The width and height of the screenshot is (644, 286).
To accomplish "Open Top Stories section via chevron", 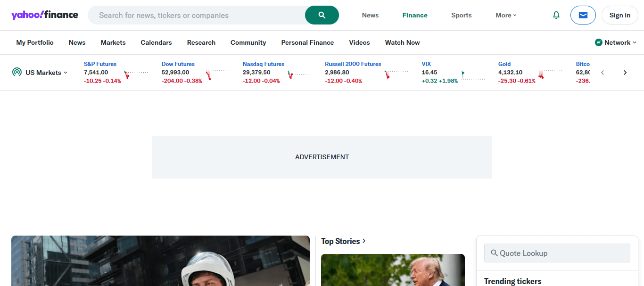I will 364,241.
